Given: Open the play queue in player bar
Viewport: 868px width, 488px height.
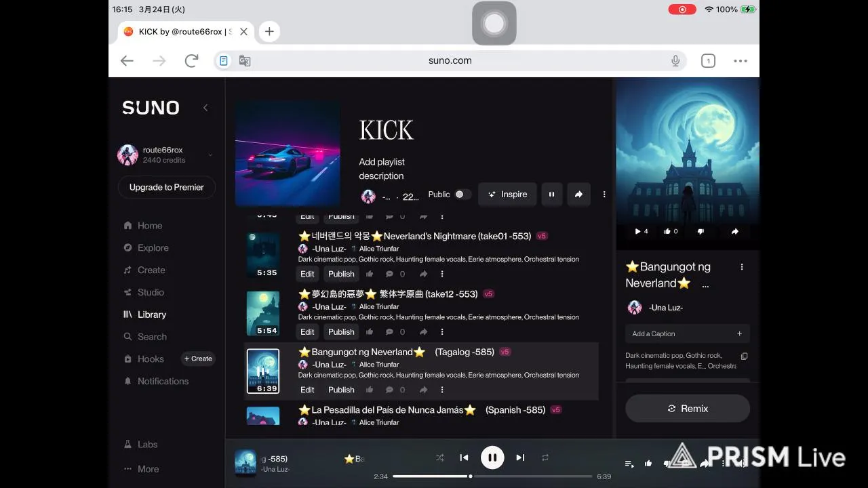Looking at the screenshot, I should point(629,464).
